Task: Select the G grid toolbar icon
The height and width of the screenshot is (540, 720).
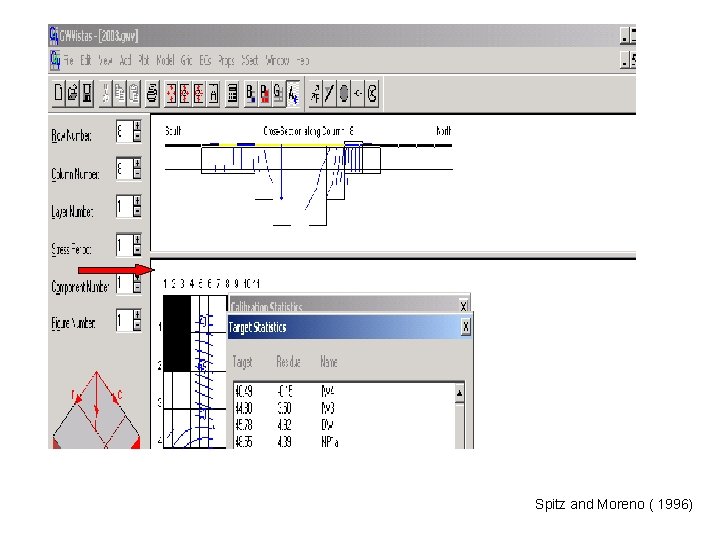Action: (278, 94)
